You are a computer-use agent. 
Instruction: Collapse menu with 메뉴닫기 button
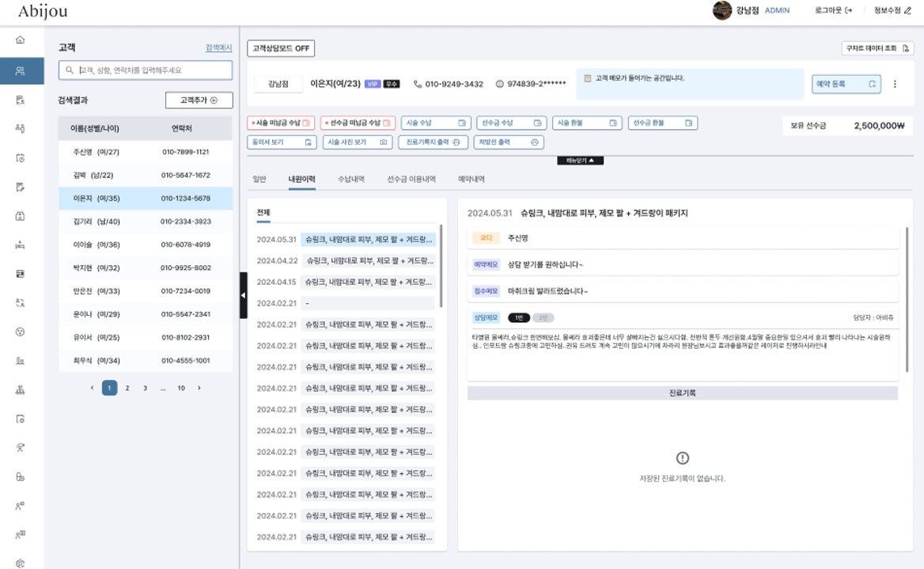coord(581,161)
